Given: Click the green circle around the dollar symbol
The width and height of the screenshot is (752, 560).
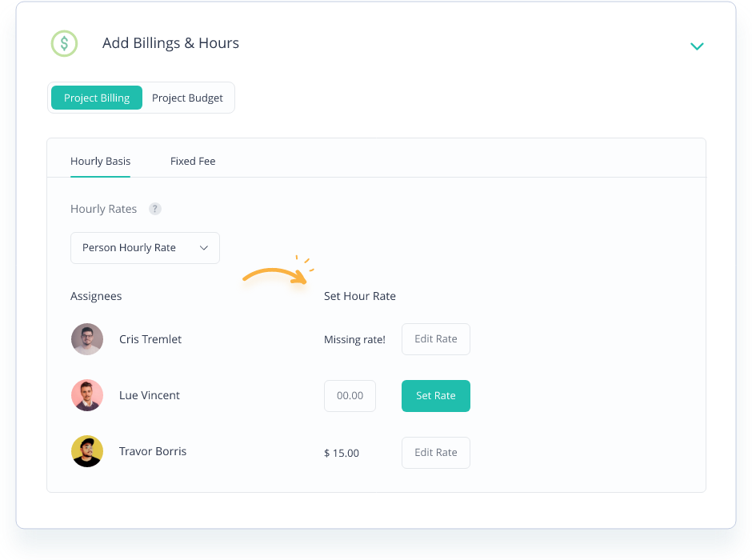Looking at the screenshot, I should 64,44.
